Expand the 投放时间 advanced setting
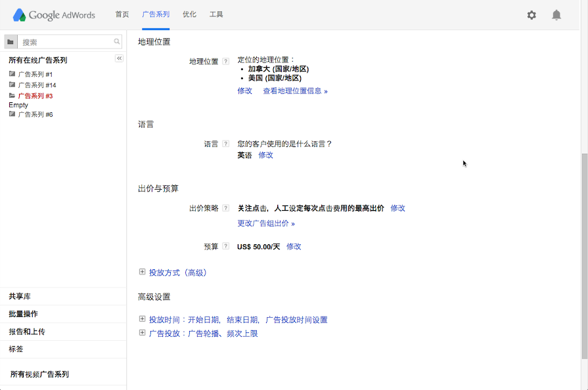588x390 pixels. coord(142,320)
